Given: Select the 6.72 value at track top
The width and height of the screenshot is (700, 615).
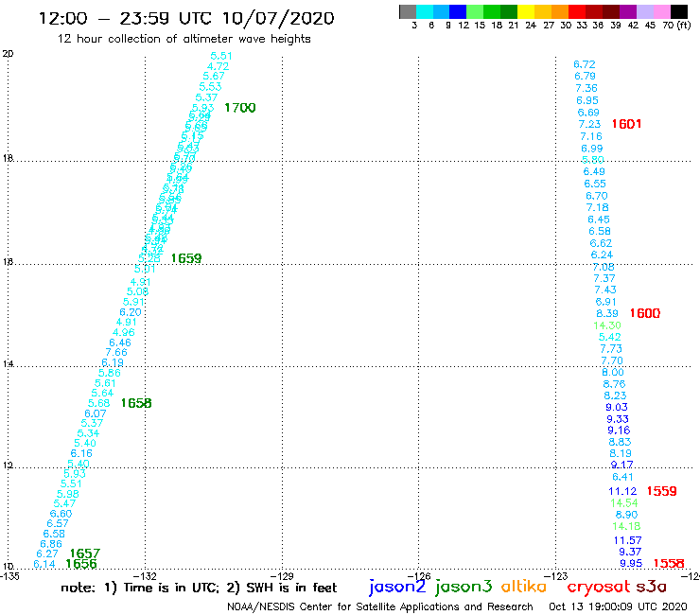Looking at the screenshot, I should coord(585,64).
